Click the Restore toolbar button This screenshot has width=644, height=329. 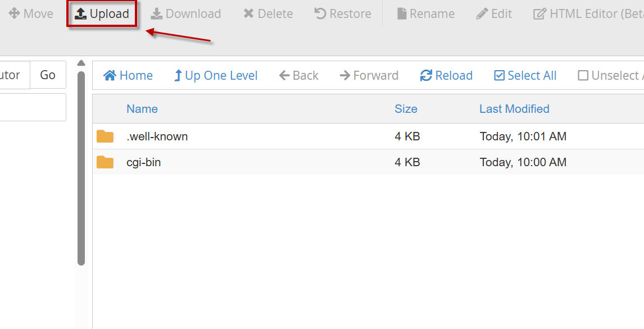click(343, 14)
